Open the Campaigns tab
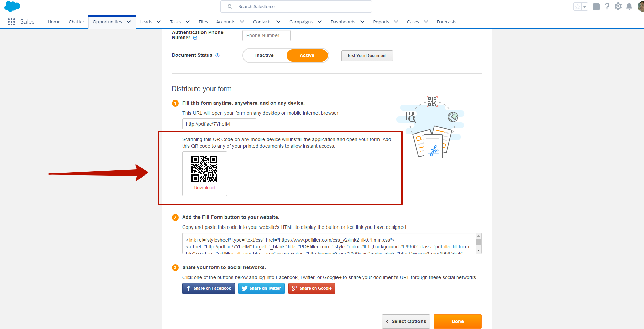Screen dimensions: 644x329 pyautogui.click(x=301, y=22)
